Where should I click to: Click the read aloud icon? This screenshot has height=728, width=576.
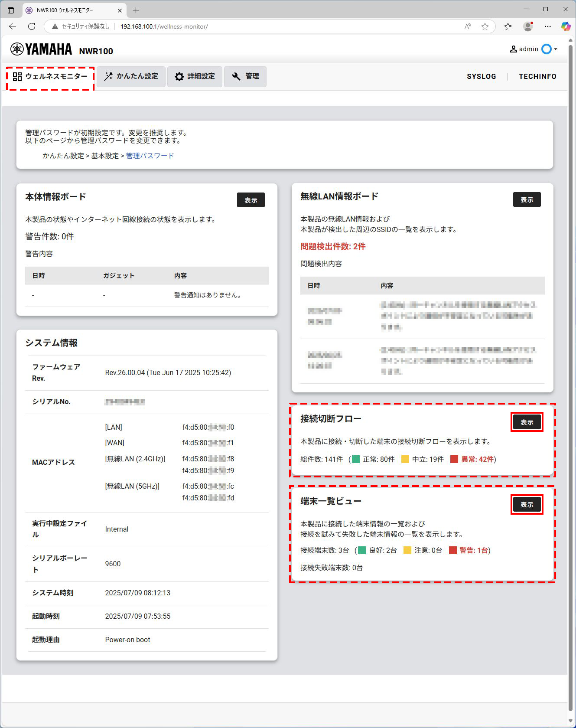tap(468, 26)
